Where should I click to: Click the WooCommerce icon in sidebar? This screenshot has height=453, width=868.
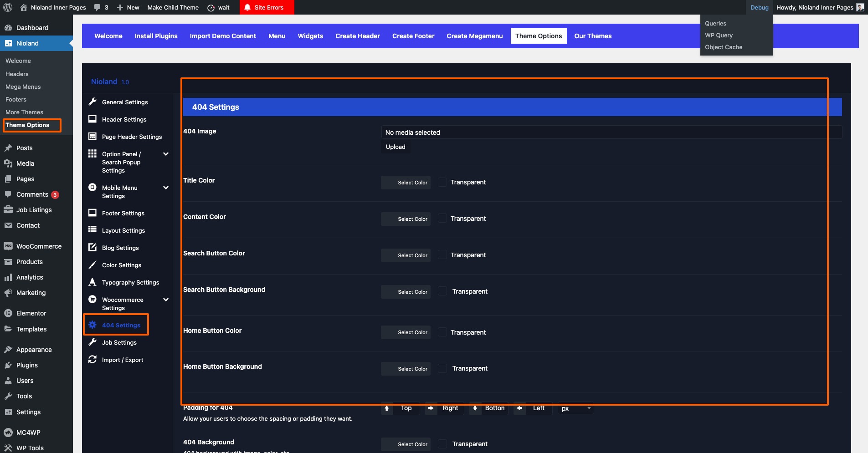pos(8,246)
